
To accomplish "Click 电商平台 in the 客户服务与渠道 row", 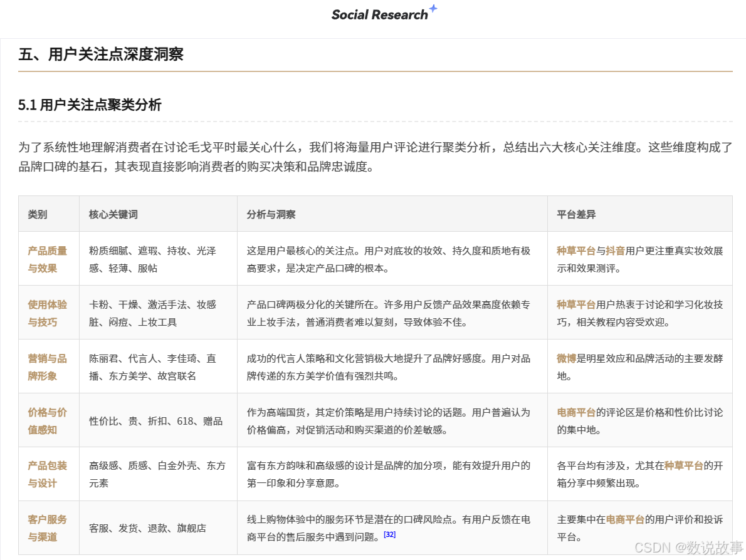I will [x=625, y=519].
